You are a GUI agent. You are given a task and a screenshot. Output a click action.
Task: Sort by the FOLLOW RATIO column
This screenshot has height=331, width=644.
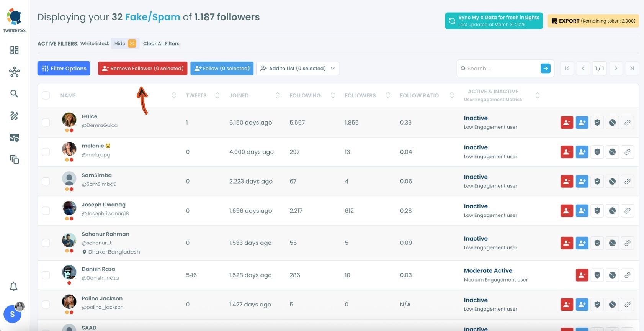[x=452, y=95]
